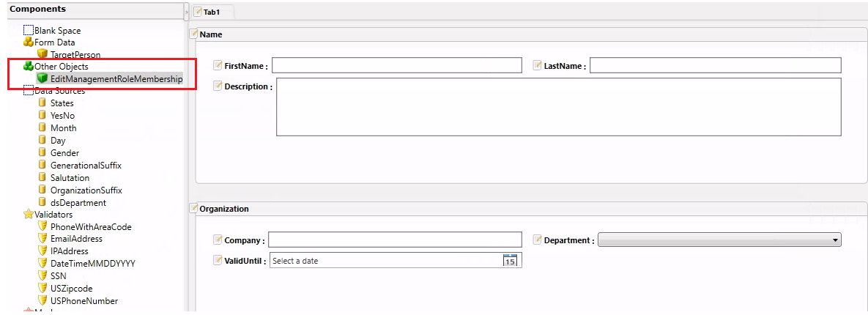868x315 pixels.
Task: Click the OrganizationSuffix data source icon
Action: pos(42,190)
